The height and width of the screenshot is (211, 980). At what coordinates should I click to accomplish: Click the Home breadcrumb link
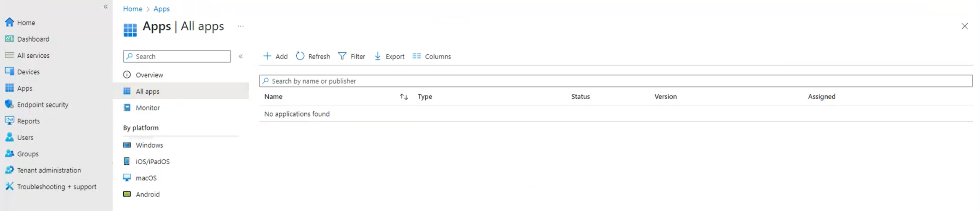point(132,9)
